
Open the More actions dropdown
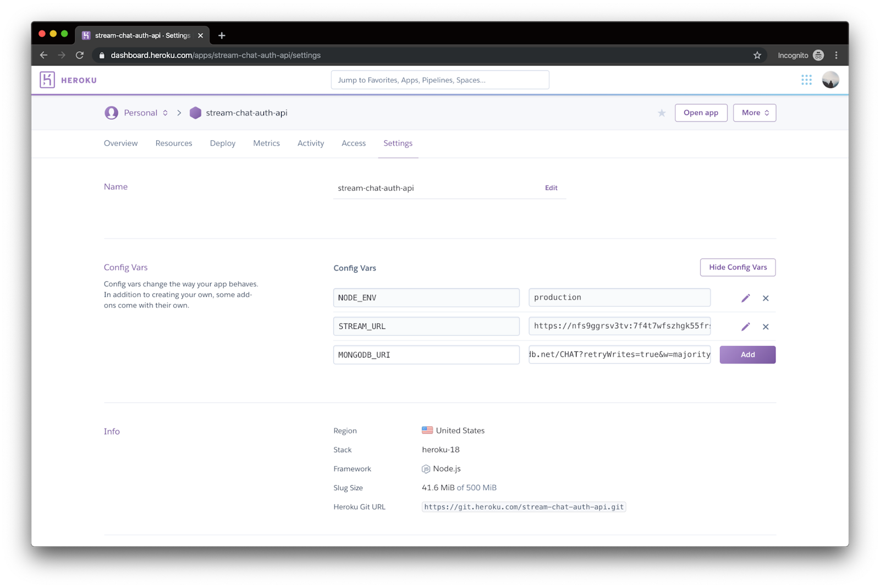click(754, 112)
